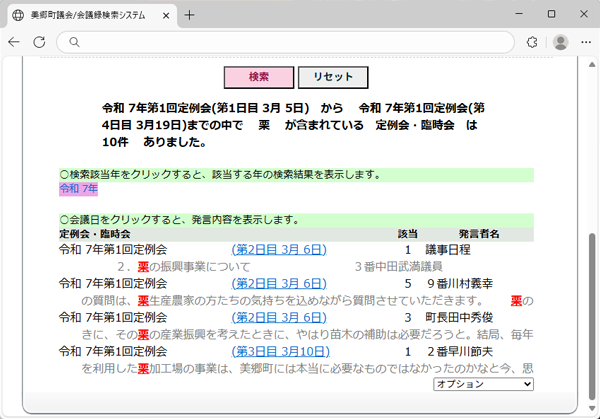Screen dimensions: 600x419
Task: Click the 議事日程 entry
Action: pyautogui.click(x=448, y=250)
